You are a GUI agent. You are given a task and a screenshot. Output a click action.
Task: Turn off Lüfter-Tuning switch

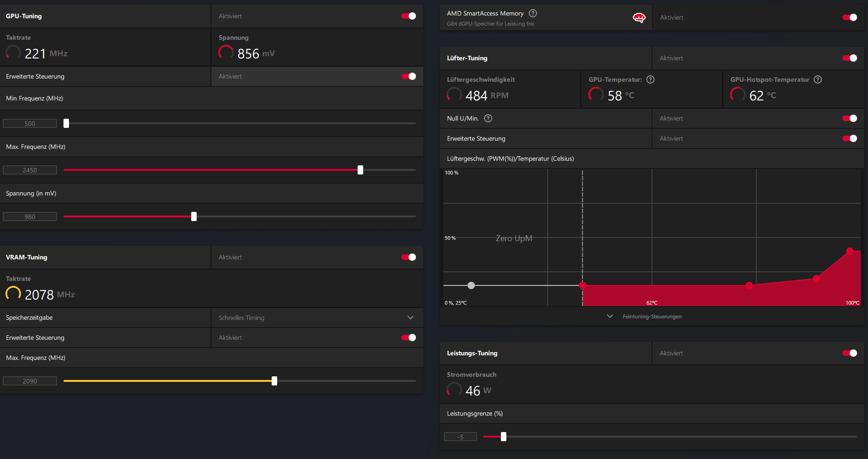pos(850,58)
